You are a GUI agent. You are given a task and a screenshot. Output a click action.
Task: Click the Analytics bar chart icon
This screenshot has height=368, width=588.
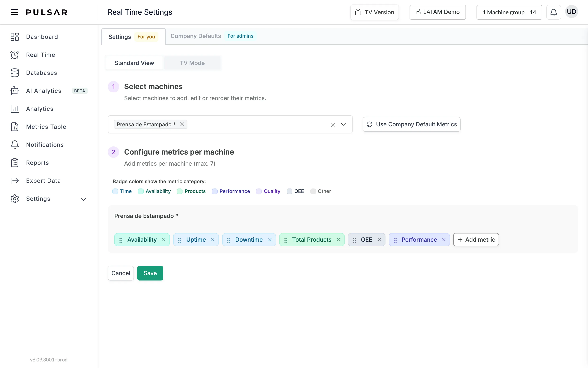pos(14,109)
